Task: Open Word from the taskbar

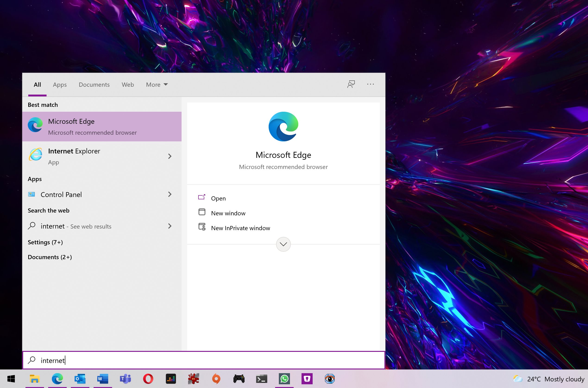Action: click(x=103, y=378)
